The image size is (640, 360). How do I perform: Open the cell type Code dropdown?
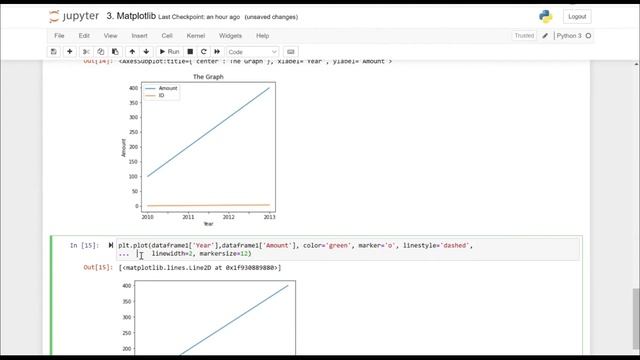pyautogui.click(x=252, y=52)
